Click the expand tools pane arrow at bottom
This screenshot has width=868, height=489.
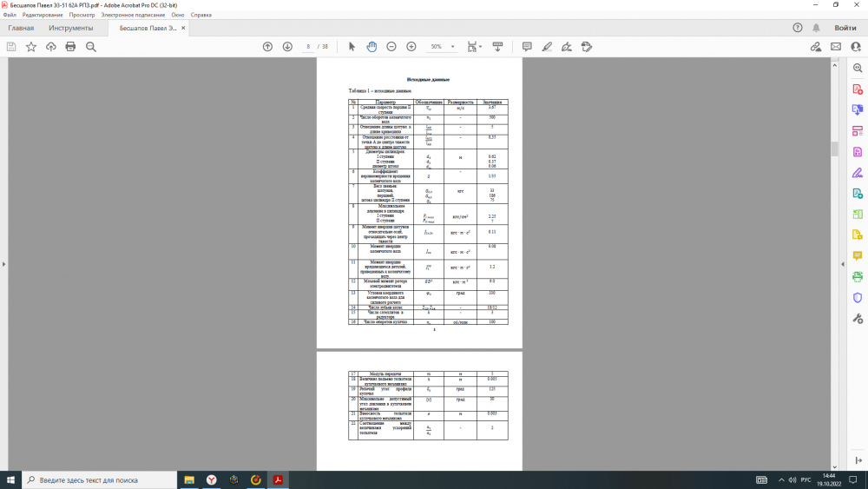pos(858,460)
